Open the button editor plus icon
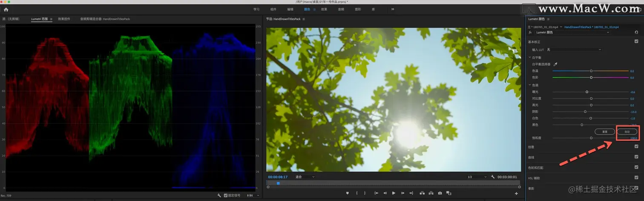 point(516,194)
